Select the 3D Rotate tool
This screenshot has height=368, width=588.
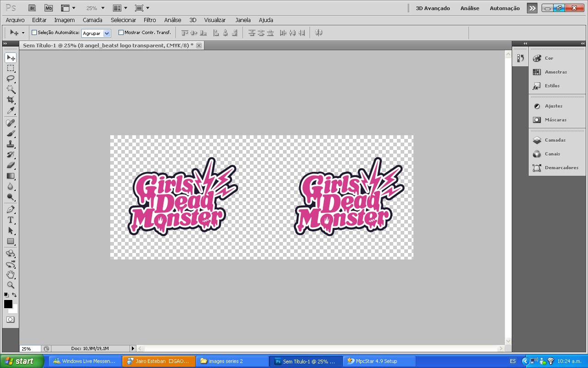pos(11,253)
